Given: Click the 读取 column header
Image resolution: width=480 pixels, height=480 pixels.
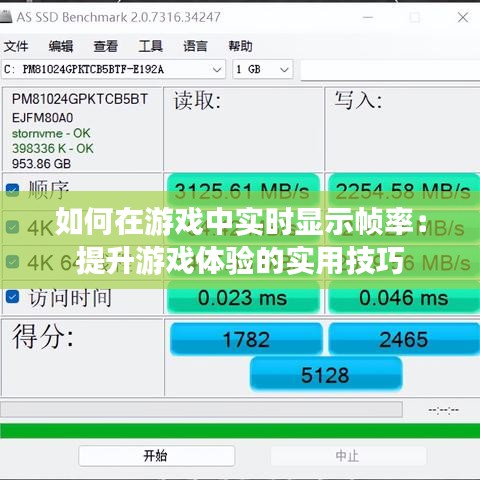Looking at the screenshot, I should click(197, 100).
